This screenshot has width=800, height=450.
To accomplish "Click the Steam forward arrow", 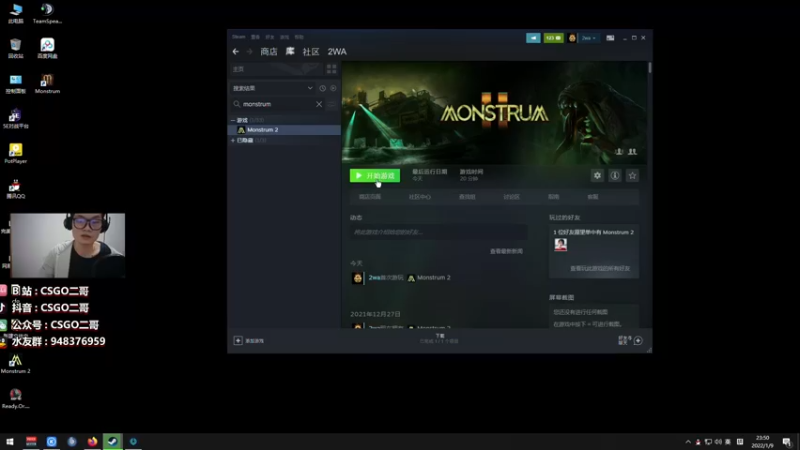I will tap(249, 52).
